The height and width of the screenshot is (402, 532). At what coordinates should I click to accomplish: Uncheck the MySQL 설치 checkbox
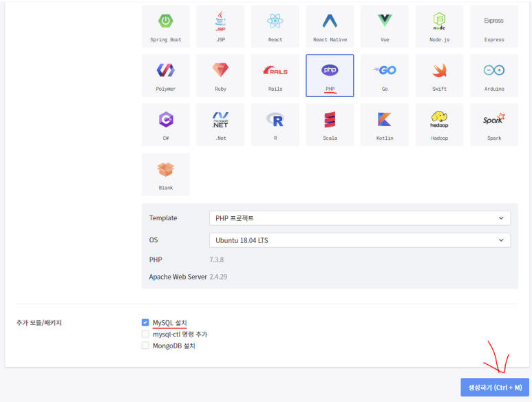pos(145,322)
